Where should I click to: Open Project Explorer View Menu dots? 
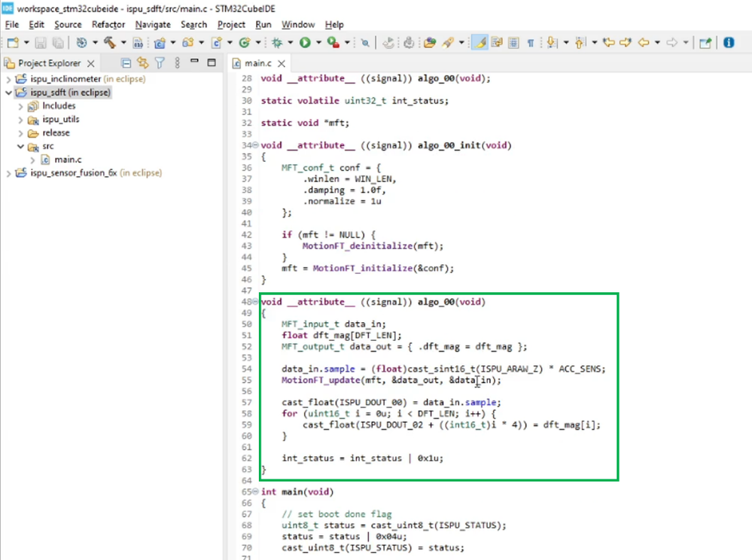178,62
